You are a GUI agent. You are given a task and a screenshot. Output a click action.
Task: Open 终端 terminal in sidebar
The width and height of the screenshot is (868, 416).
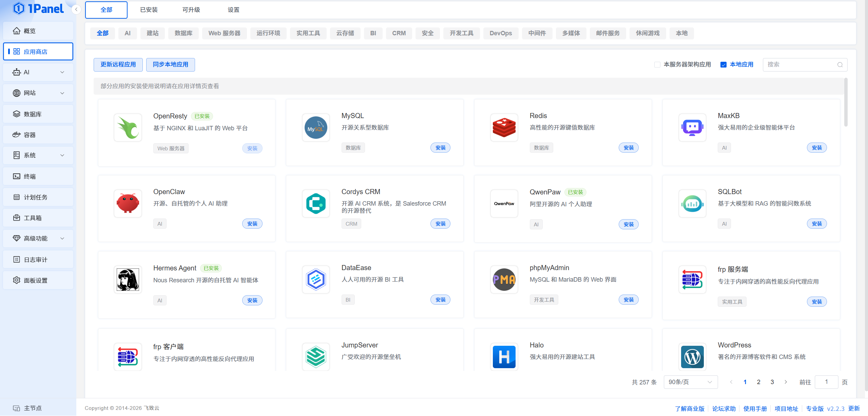click(x=38, y=176)
